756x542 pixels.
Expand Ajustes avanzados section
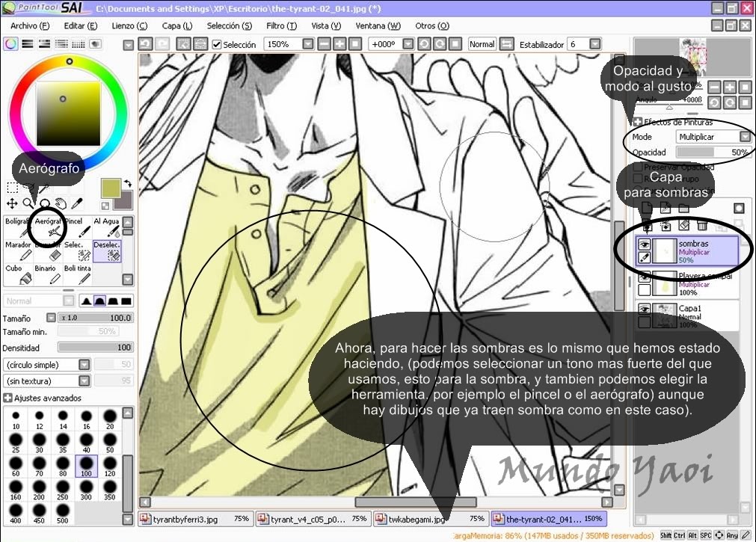7,398
